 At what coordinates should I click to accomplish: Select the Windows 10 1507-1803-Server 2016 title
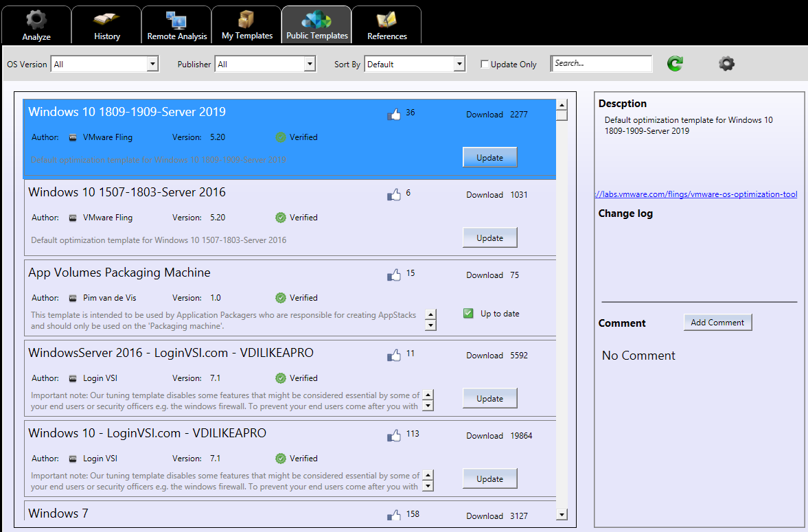pos(127,192)
